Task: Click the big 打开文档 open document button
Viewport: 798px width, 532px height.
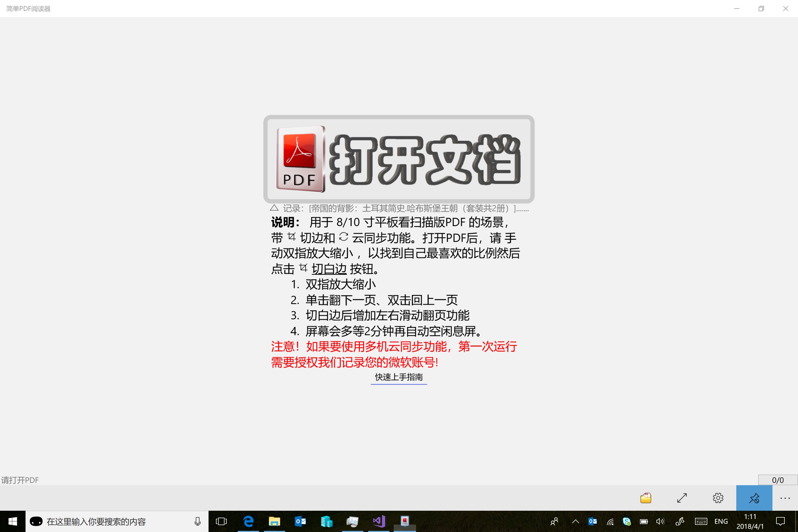Action: 399,159
